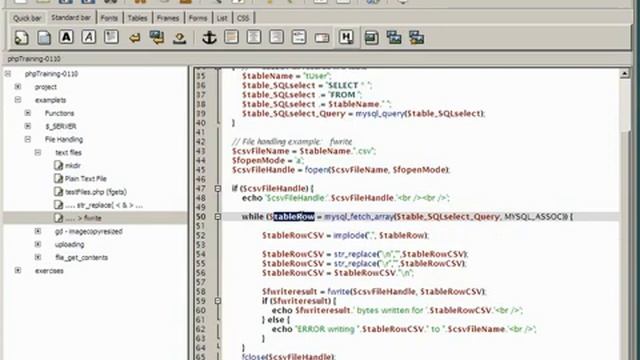The width and height of the screenshot is (640, 360).
Task: Open the Heading H dropdown icon
Action: coord(346,38)
